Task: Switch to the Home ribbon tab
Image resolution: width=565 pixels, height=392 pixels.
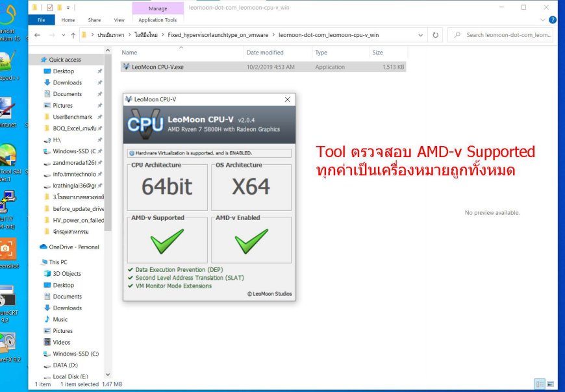Action: 68,20
